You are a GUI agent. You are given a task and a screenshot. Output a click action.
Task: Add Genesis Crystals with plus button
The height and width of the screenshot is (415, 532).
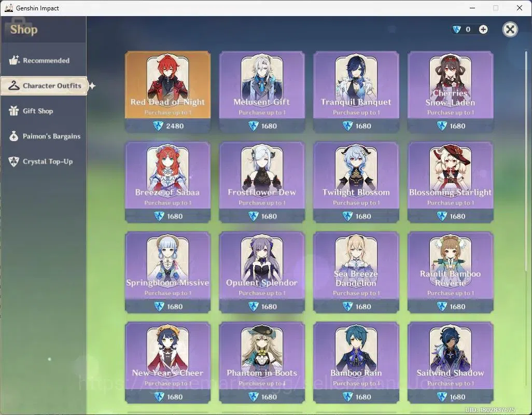pyautogui.click(x=483, y=30)
